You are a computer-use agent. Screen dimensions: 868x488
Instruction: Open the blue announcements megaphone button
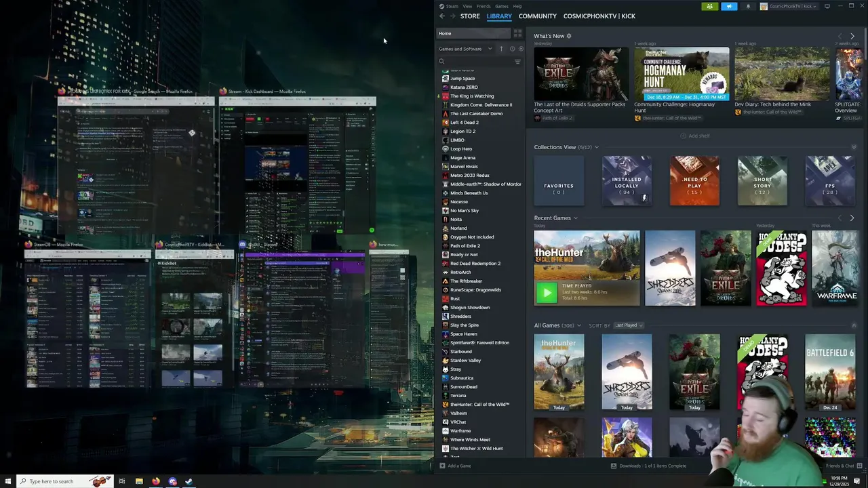(x=729, y=6)
